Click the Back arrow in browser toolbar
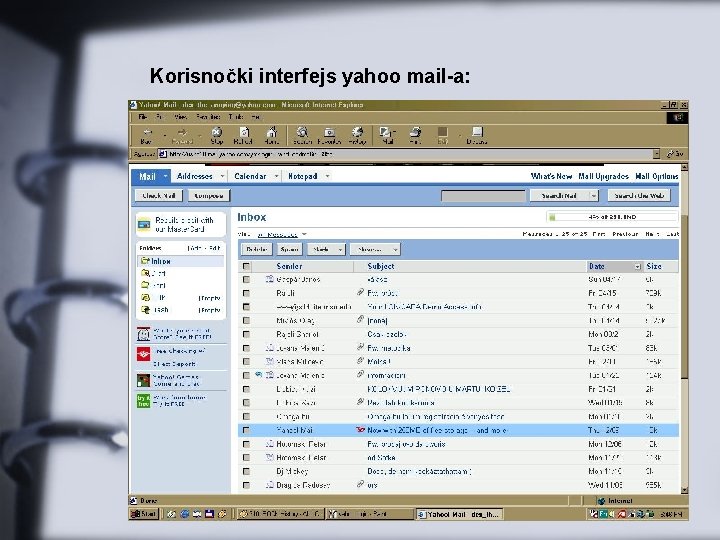The image size is (720, 540). (x=146, y=133)
